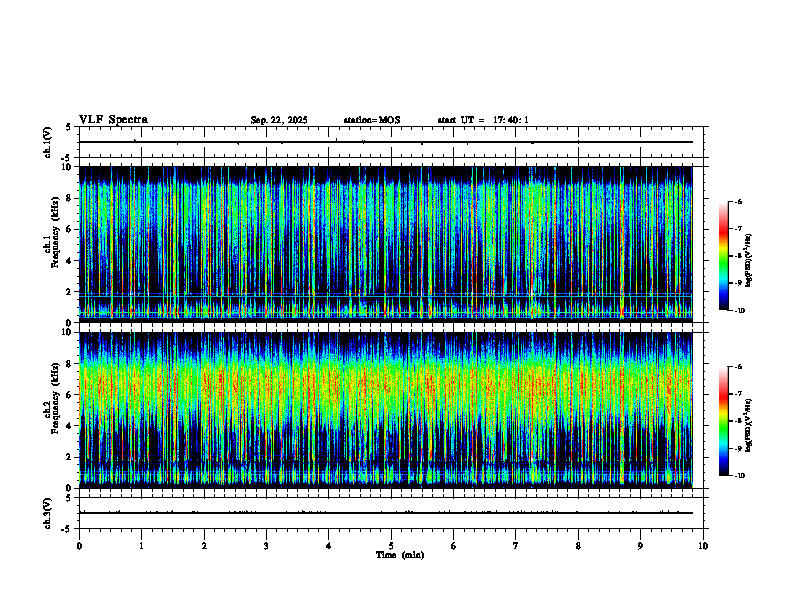Click the "6" kHz tick of ch.1 spectrogram
The image size is (792, 612).
70,229
